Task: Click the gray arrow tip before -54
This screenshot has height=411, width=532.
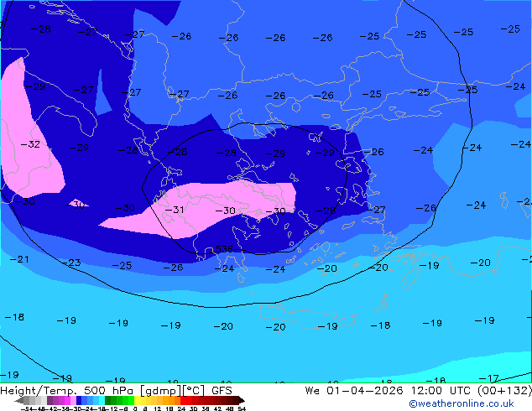Action: pyautogui.click(x=19, y=400)
